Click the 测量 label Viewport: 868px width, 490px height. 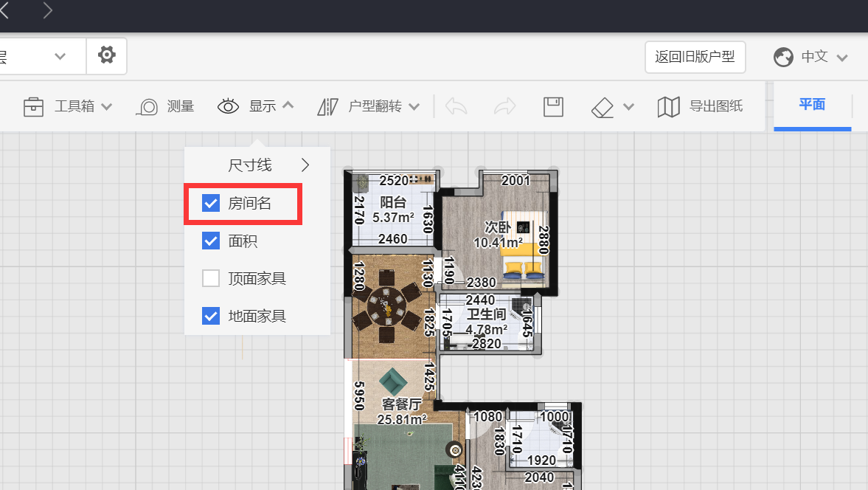(181, 106)
